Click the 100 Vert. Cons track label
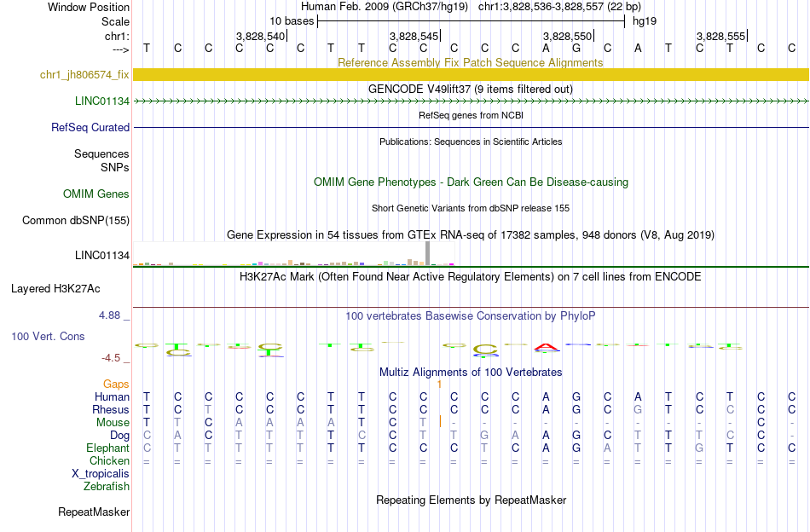The image size is (810, 532). [x=48, y=336]
